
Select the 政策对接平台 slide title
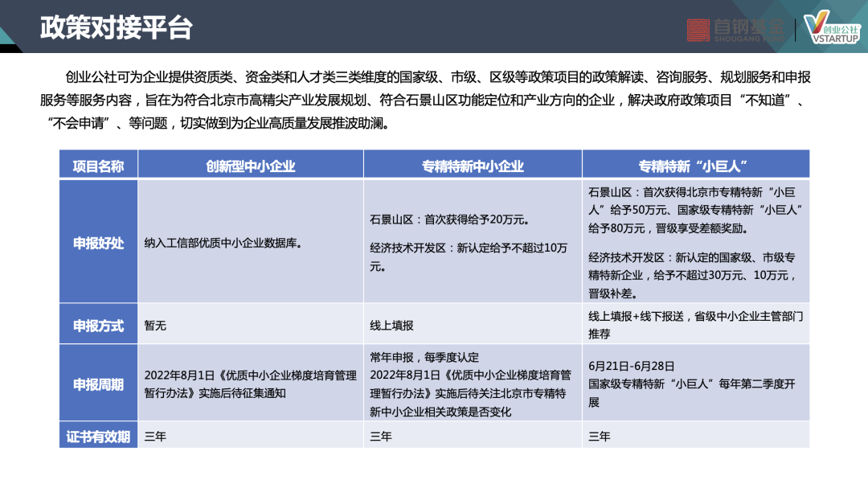[x=117, y=28]
